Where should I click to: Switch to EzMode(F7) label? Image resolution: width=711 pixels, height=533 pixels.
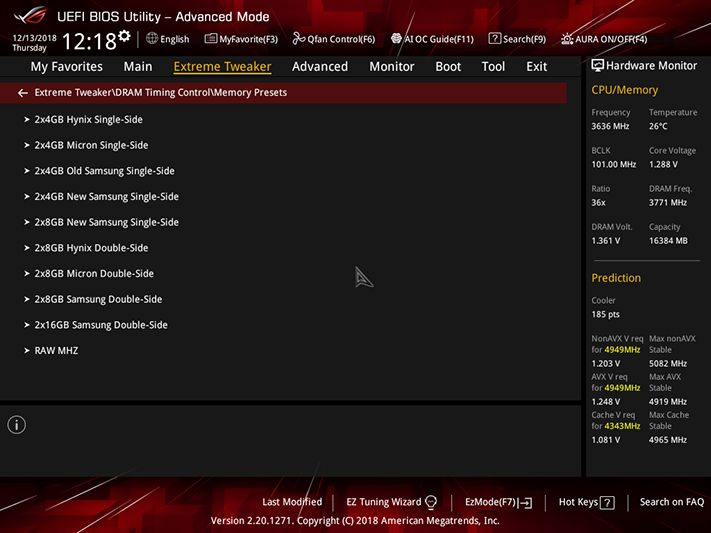(490, 502)
